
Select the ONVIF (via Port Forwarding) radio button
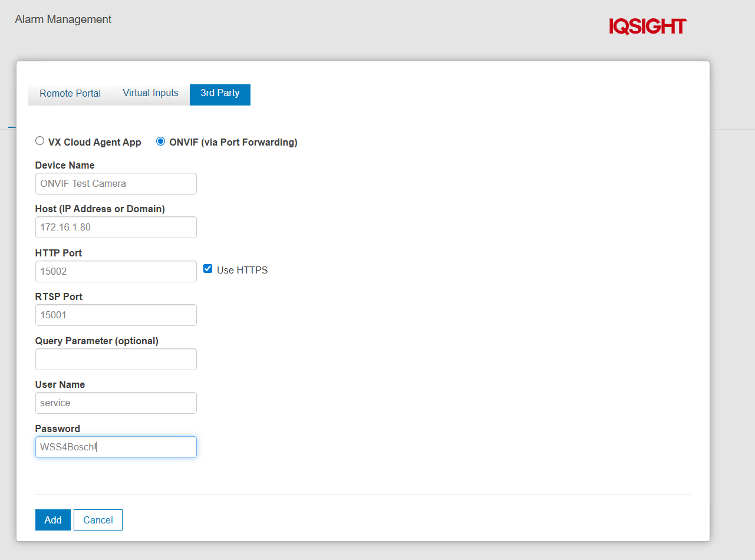tap(160, 141)
